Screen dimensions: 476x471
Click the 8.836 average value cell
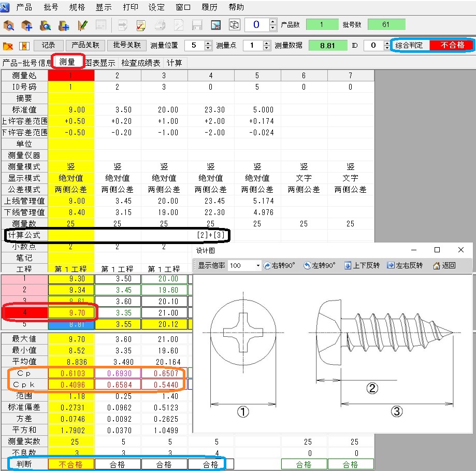pos(71,362)
